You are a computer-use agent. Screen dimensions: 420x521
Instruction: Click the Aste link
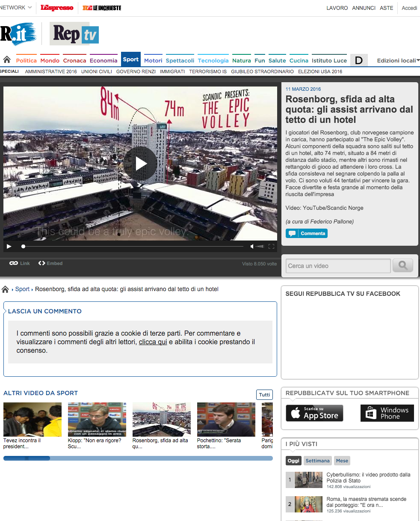coord(386,8)
